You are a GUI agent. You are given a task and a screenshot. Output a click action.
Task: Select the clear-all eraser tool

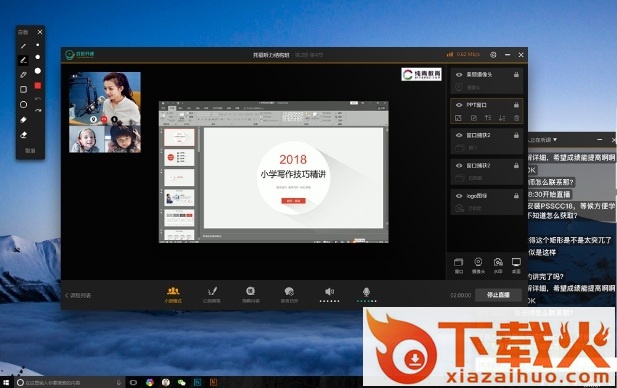click(23, 135)
